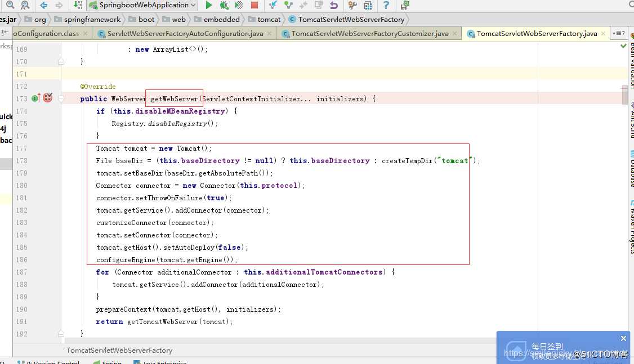
Task: Click the TomcatServletWebServerFactory editor breadcrumb at bottom
Action: tap(119, 350)
